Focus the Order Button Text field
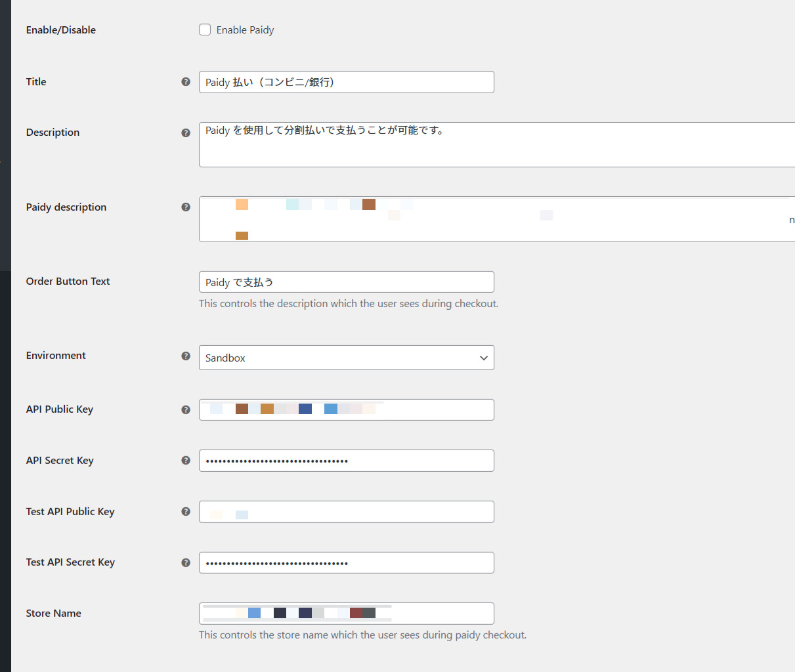The height and width of the screenshot is (672, 795). [x=347, y=282]
